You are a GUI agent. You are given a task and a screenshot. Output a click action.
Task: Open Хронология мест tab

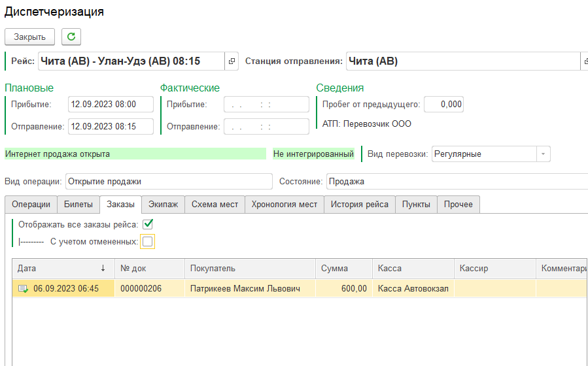pyautogui.click(x=284, y=205)
